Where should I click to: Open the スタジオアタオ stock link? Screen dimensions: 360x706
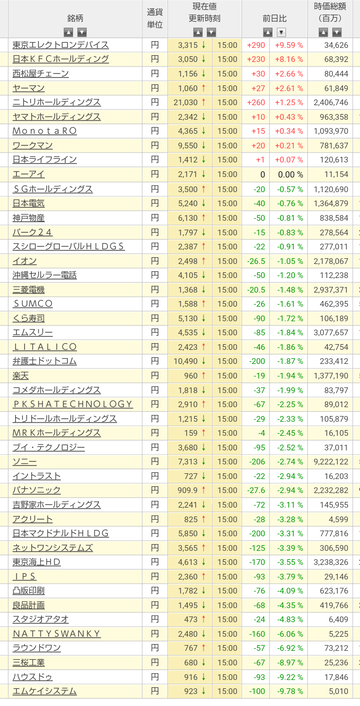(40, 620)
